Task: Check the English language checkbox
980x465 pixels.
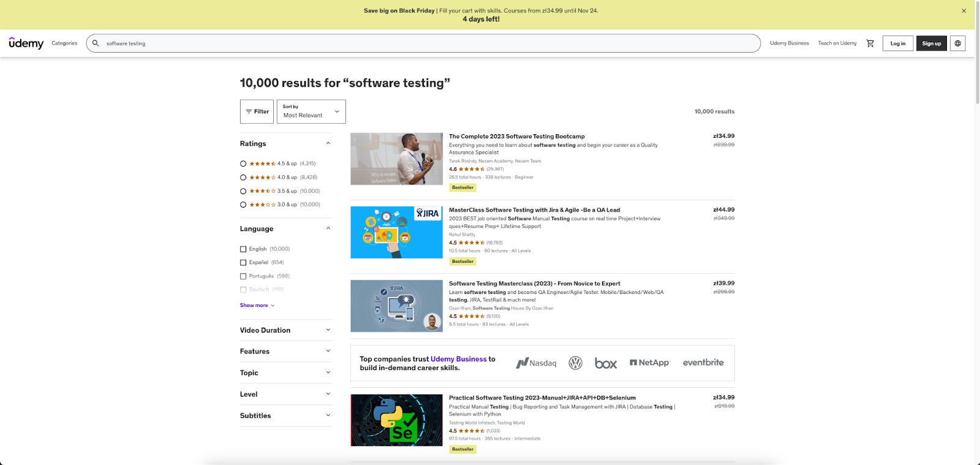Action: pyautogui.click(x=243, y=249)
